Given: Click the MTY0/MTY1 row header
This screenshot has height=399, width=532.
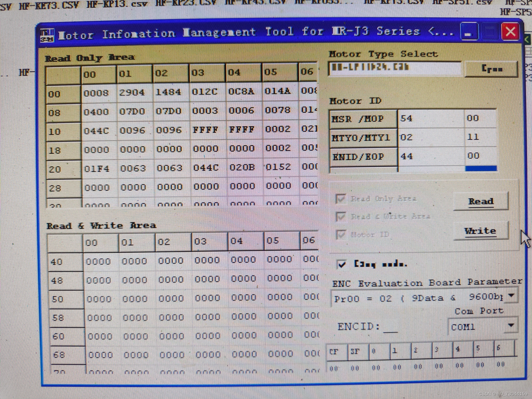Looking at the screenshot, I should 363,138.
